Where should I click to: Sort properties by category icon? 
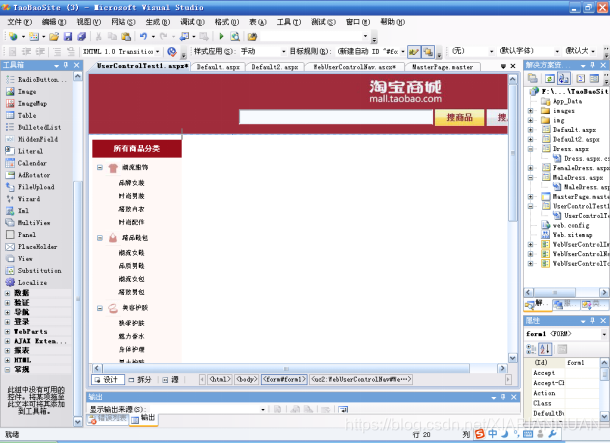tap(531, 349)
